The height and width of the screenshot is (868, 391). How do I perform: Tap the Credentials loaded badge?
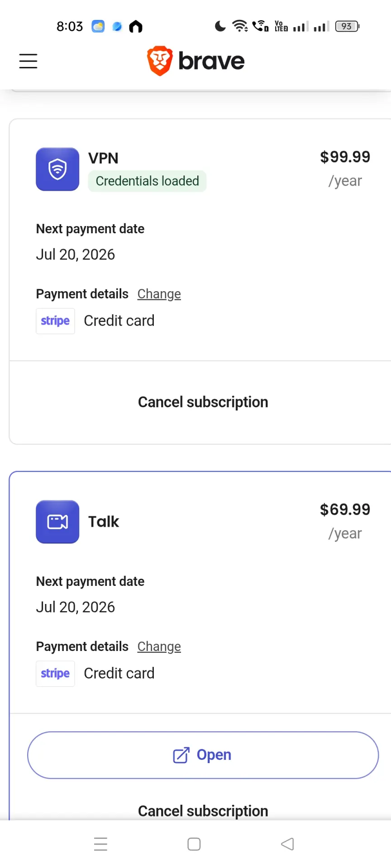(x=147, y=181)
